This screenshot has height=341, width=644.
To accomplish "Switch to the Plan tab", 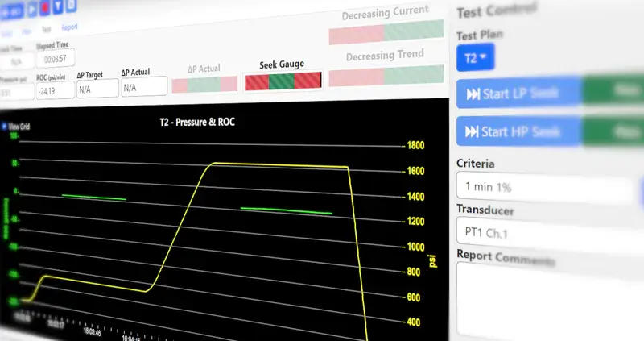I will [x=27, y=31].
